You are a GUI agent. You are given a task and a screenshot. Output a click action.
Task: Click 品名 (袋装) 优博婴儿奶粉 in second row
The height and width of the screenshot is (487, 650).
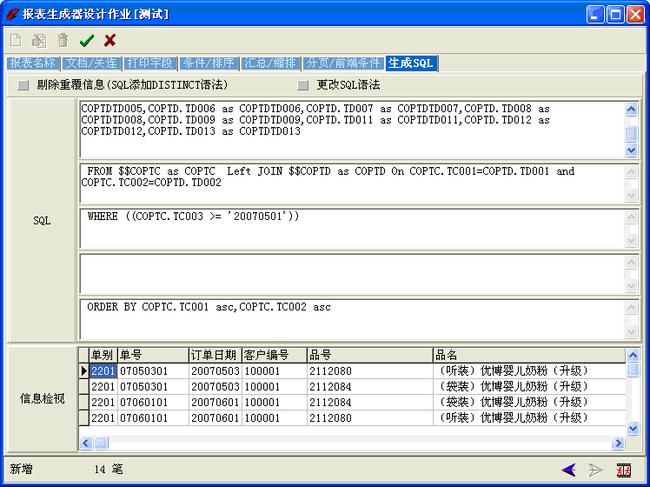529,387
